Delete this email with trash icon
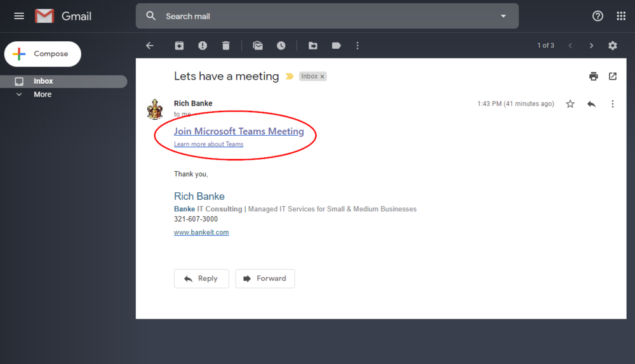 coord(226,46)
